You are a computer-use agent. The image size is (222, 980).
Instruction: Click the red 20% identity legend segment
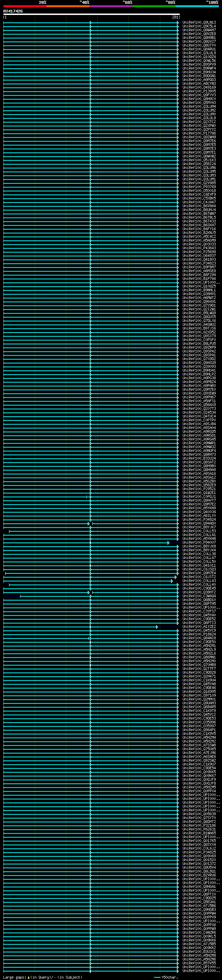pyautogui.click(x=25, y=6)
